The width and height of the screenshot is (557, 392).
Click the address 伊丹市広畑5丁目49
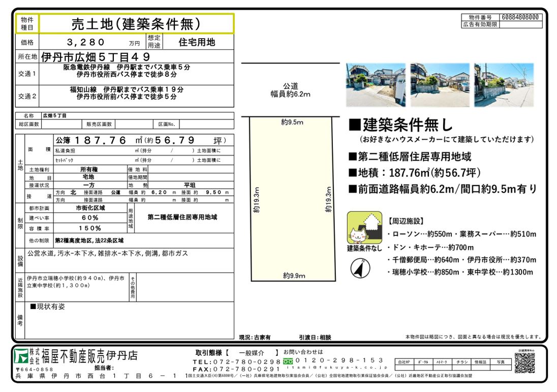click(x=96, y=56)
